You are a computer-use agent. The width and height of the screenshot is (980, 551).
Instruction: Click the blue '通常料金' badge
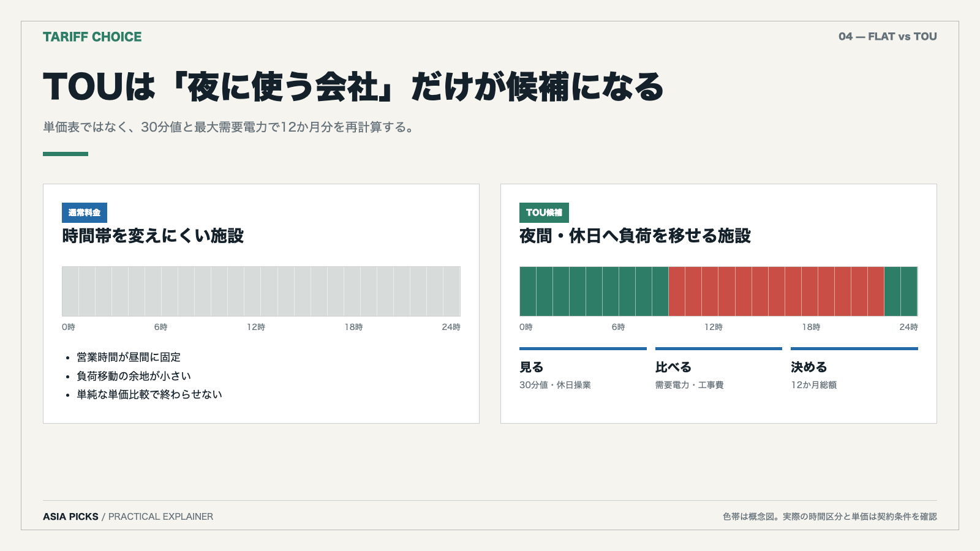(x=85, y=212)
